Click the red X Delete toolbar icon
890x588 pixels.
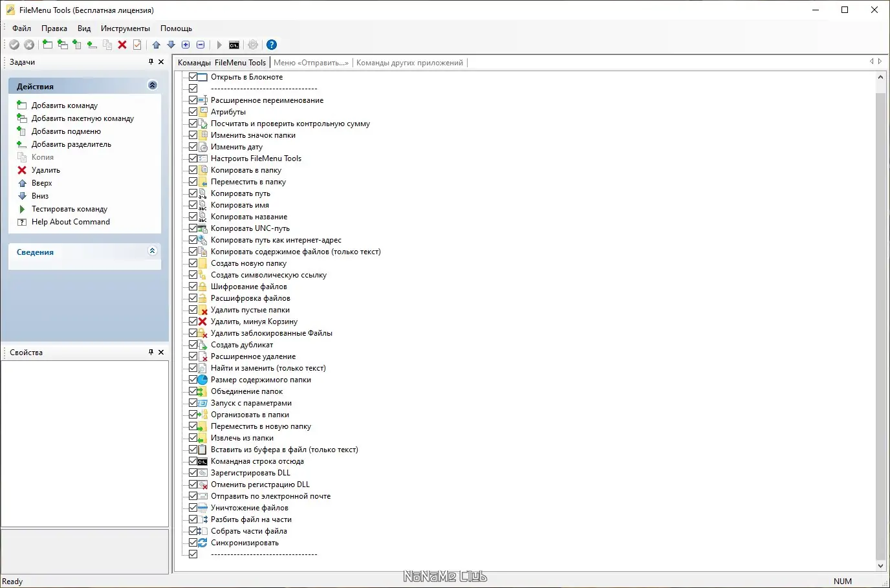[x=122, y=45]
